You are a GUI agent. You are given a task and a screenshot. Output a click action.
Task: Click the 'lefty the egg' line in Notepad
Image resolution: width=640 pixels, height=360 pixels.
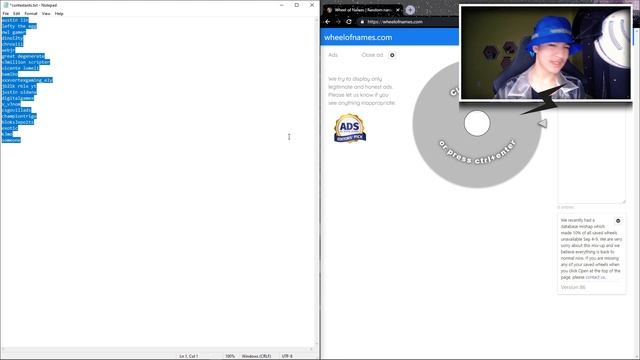point(19,26)
